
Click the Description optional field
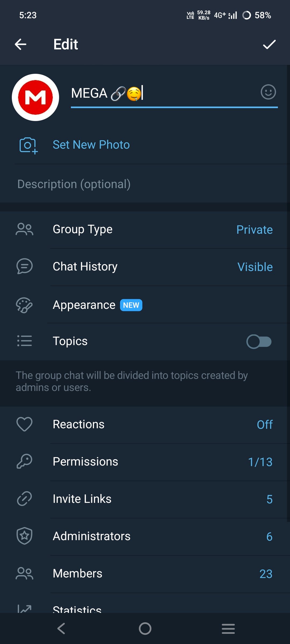(145, 184)
